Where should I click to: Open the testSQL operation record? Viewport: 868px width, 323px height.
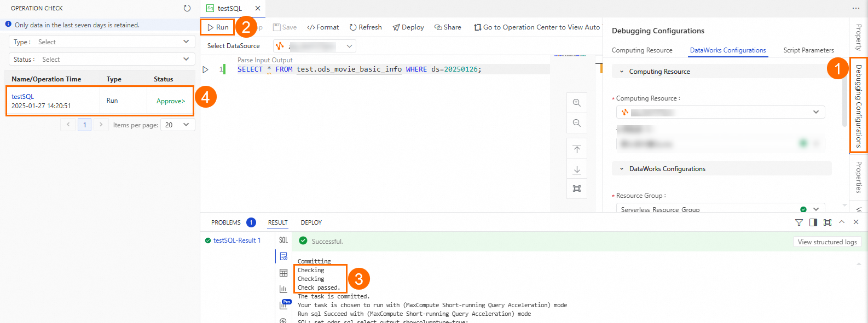pyautogui.click(x=22, y=97)
